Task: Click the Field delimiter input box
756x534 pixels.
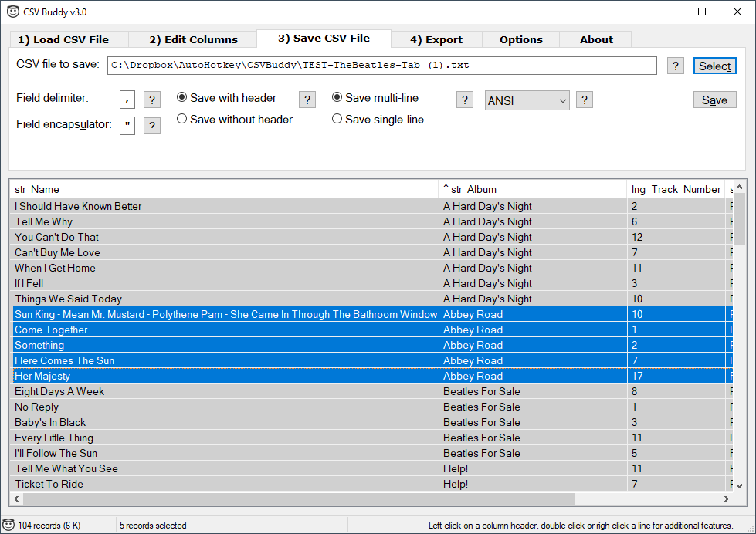Action: click(127, 100)
